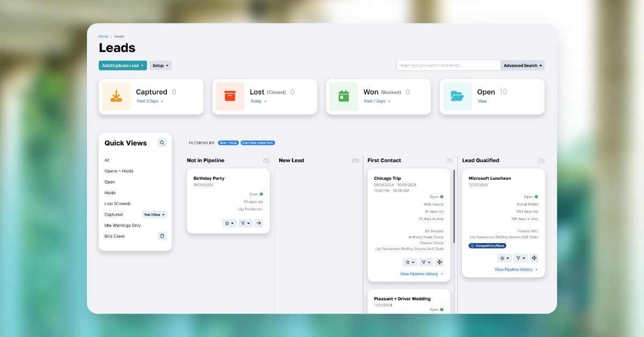
Task: Open the filter menu on Birthday Party card
Action: (x=245, y=223)
